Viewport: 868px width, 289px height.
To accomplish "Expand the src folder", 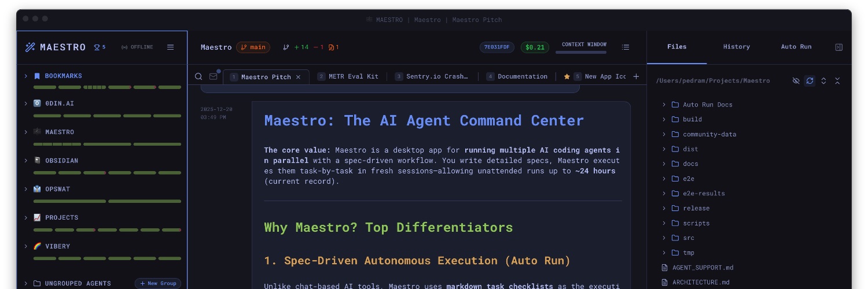I will click(664, 238).
